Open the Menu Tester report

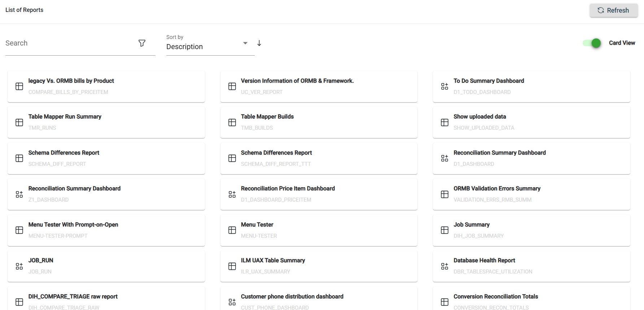319,230
